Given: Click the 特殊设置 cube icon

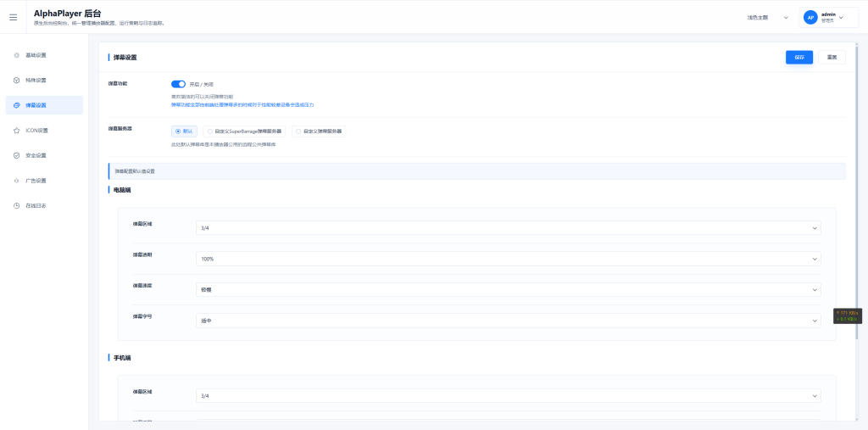Looking at the screenshot, I should point(17,81).
